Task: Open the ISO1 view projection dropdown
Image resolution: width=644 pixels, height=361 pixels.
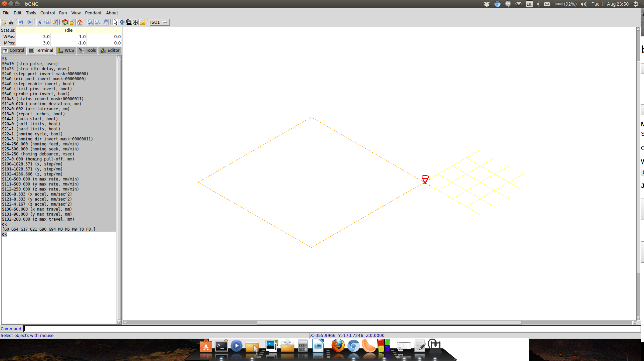Action: [159, 22]
